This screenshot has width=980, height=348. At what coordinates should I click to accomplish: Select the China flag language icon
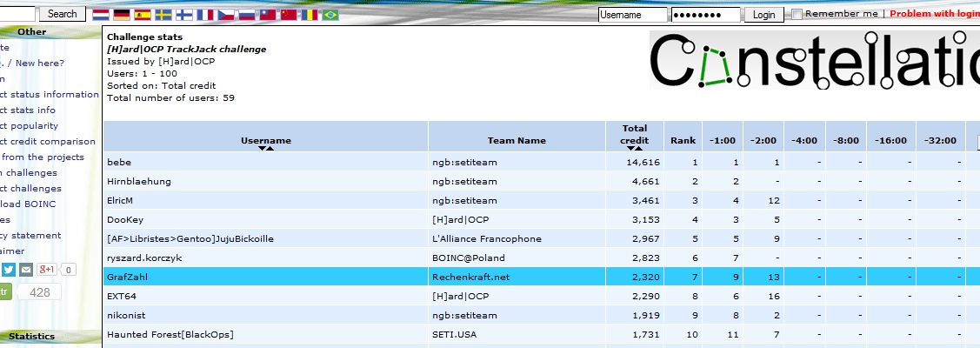289,14
